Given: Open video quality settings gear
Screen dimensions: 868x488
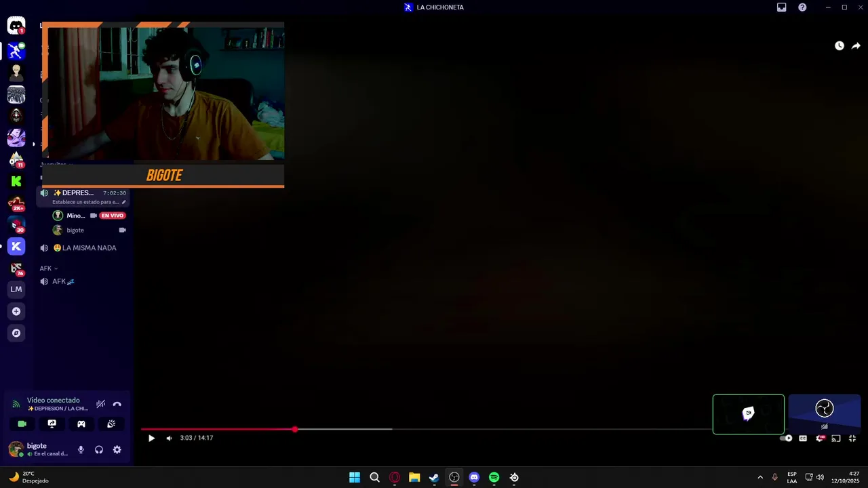Looking at the screenshot, I should tap(820, 438).
